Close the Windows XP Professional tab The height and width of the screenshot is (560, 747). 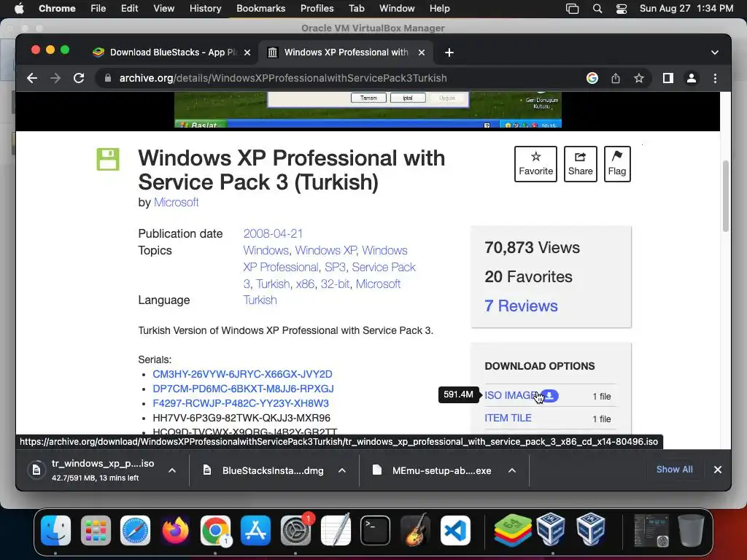(x=421, y=52)
